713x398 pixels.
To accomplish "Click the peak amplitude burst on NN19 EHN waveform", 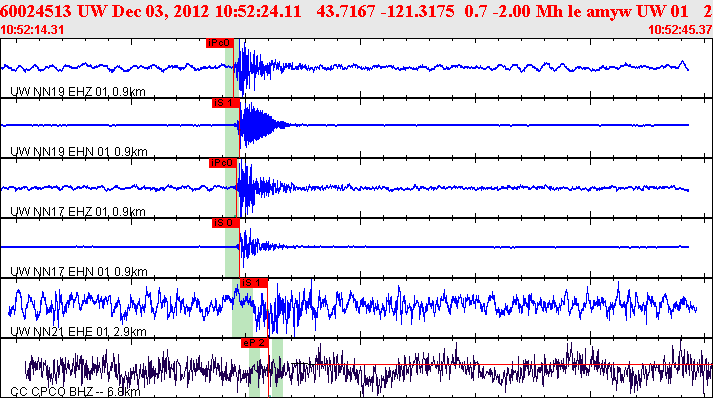I will [250, 125].
